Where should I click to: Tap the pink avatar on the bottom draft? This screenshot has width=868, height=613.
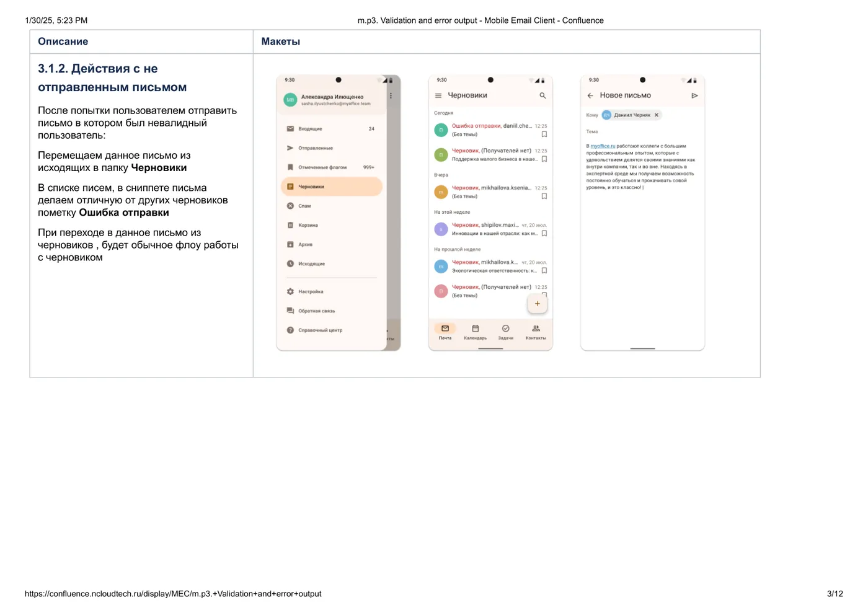(441, 291)
